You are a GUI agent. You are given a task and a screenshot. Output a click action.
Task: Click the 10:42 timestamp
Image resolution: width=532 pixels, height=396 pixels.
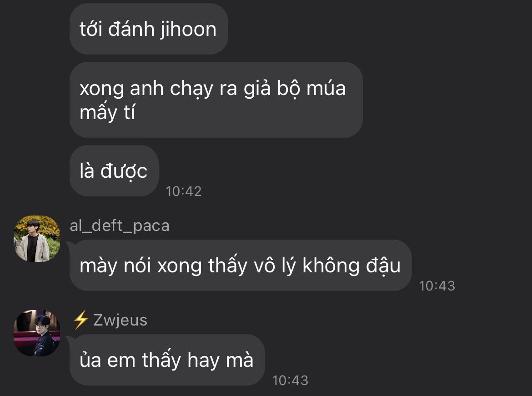(x=184, y=191)
